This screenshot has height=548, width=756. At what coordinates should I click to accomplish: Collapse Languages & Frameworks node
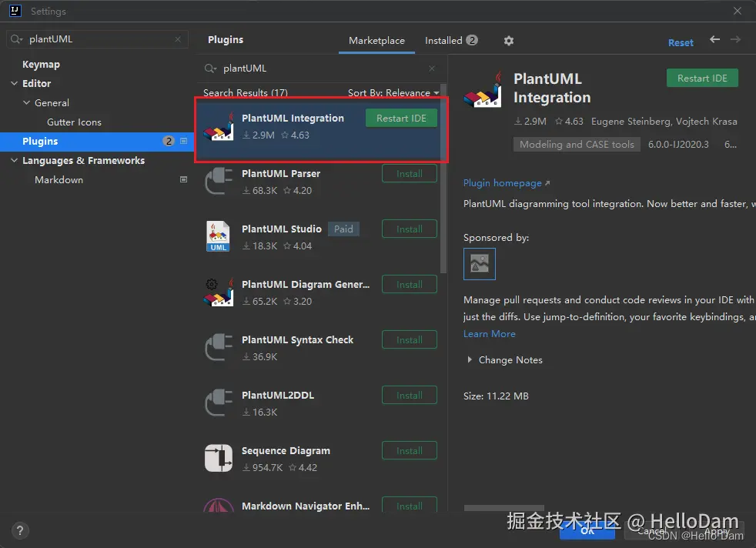click(x=14, y=161)
